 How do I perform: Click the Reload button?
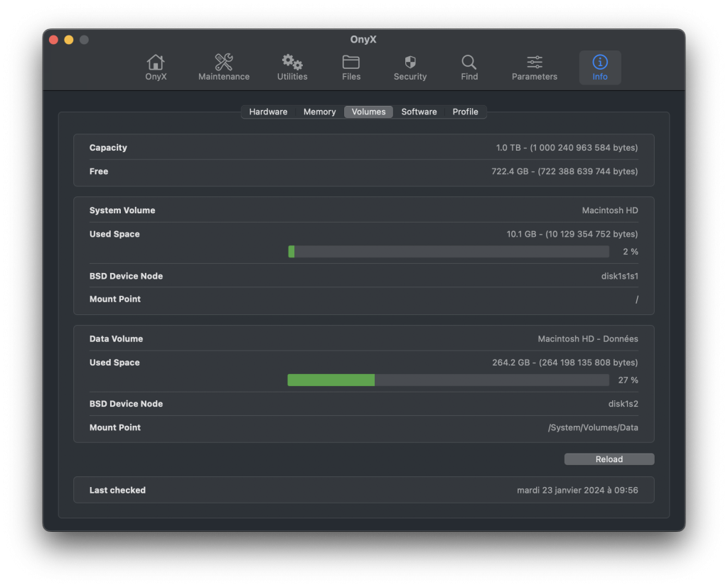(x=609, y=459)
